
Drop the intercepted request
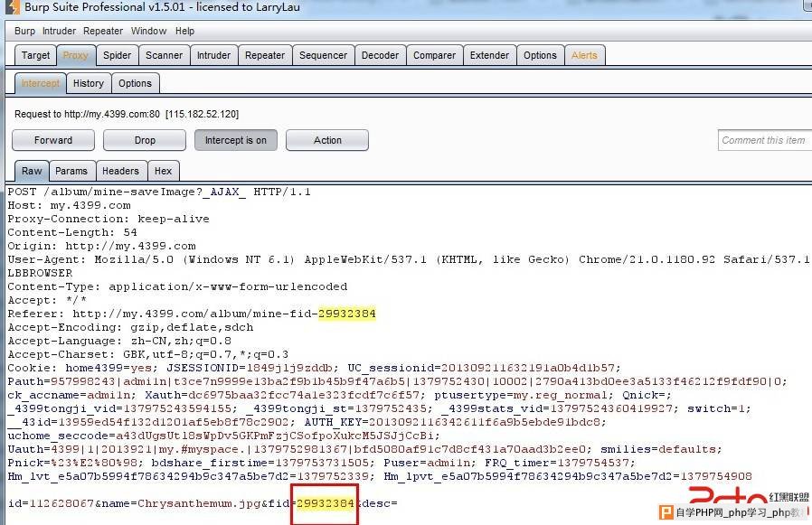point(145,140)
